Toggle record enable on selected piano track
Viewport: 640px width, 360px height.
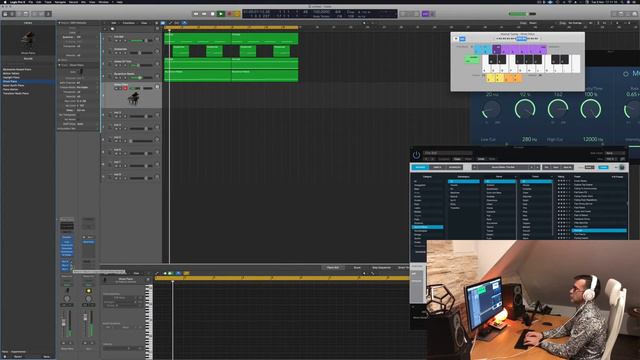pyautogui.click(x=125, y=88)
